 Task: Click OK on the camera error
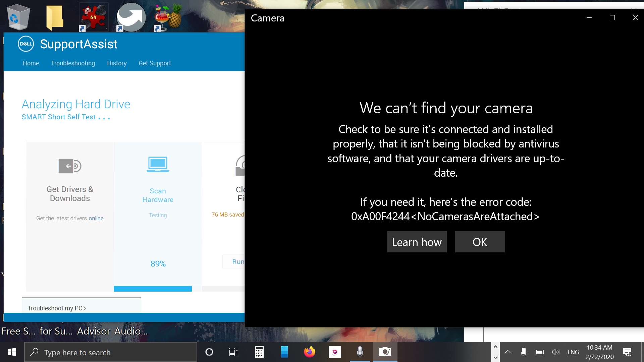[480, 242]
